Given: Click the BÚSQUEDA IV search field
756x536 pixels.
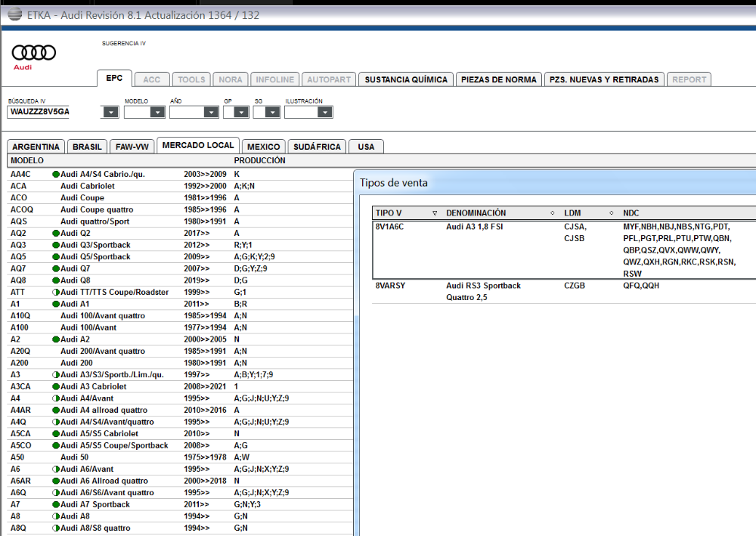Looking at the screenshot, I should point(39,112).
